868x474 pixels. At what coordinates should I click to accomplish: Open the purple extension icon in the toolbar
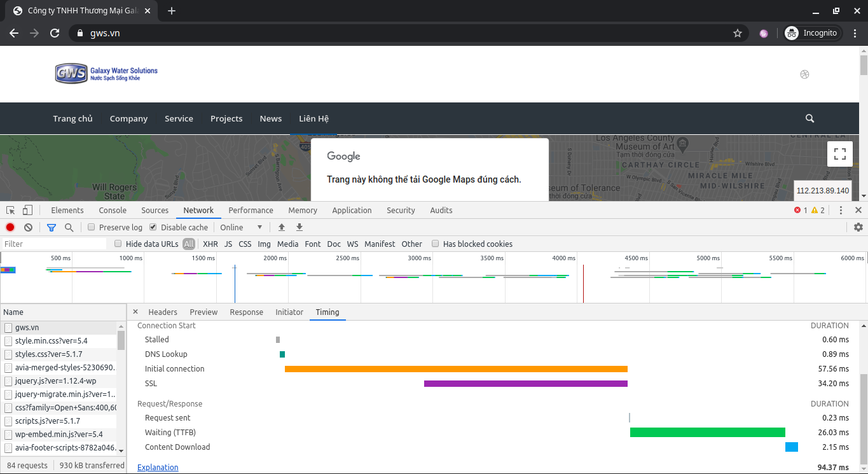tap(764, 33)
